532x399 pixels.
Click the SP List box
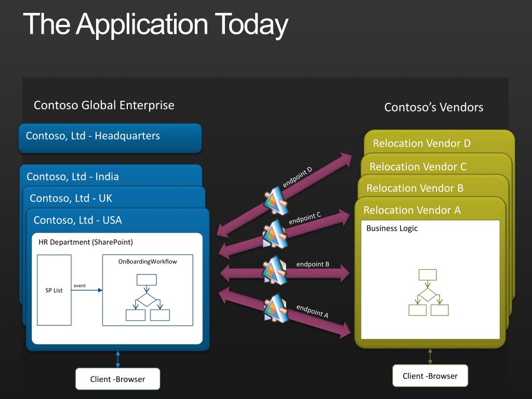click(x=54, y=290)
